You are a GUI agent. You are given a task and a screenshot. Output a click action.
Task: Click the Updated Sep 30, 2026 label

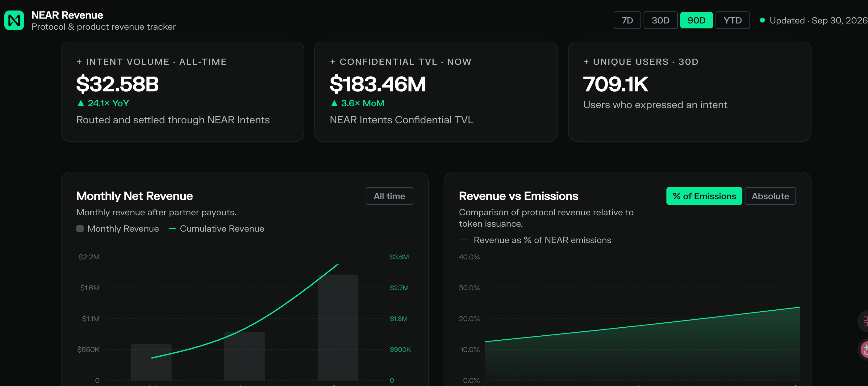pyautogui.click(x=819, y=20)
